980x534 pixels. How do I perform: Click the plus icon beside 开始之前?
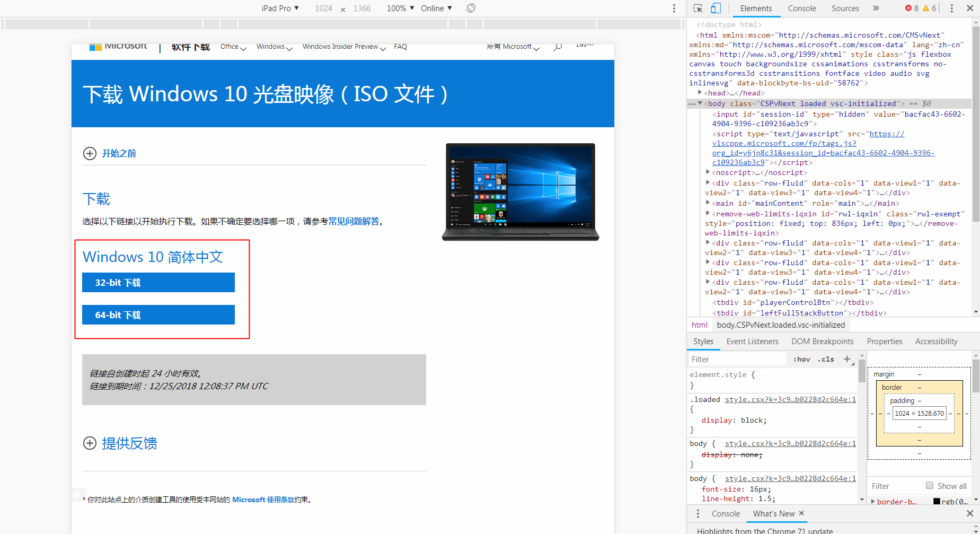coord(90,153)
